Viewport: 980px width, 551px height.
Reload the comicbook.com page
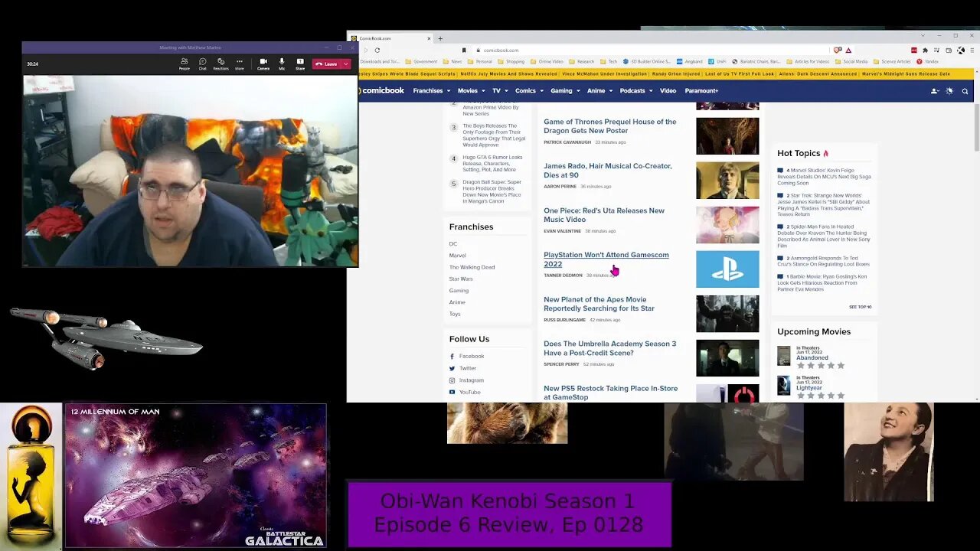coord(377,50)
